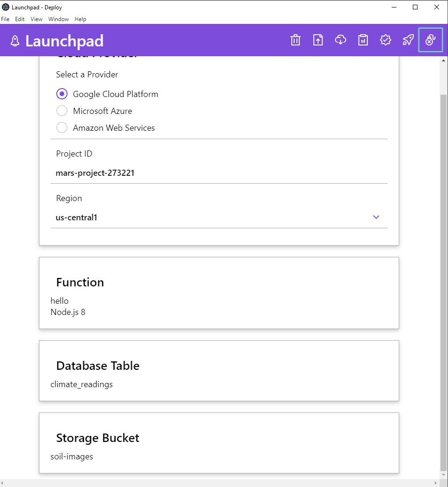Click the Project ID text field

tap(219, 173)
